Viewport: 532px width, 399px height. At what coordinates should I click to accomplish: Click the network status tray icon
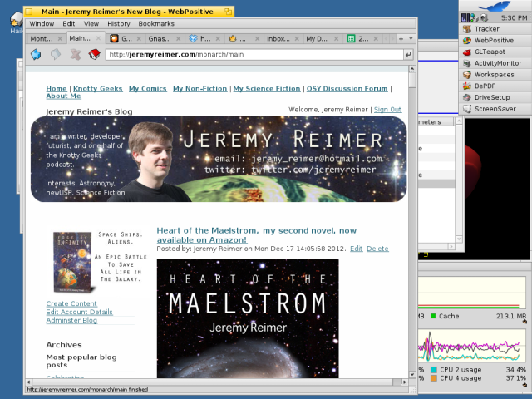click(475, 17)
